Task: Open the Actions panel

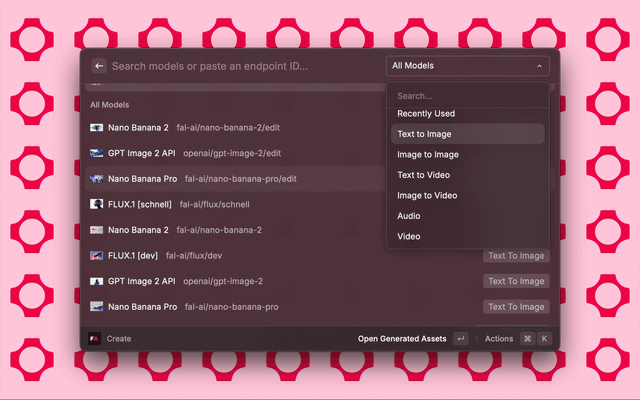Action: click(499, 339)
